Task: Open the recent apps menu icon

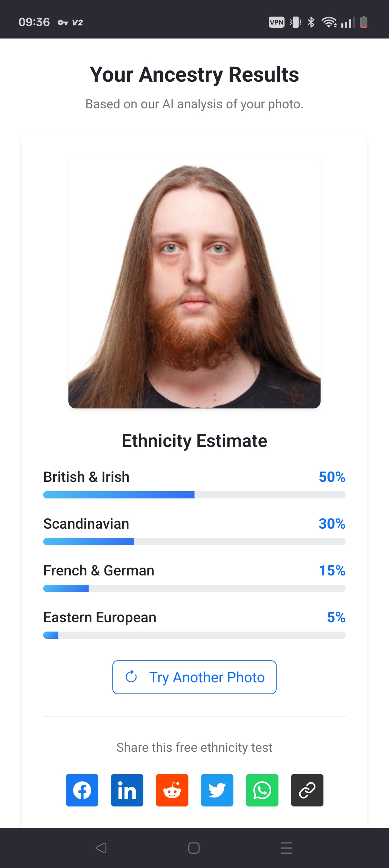Action: [x=286, y=848]
